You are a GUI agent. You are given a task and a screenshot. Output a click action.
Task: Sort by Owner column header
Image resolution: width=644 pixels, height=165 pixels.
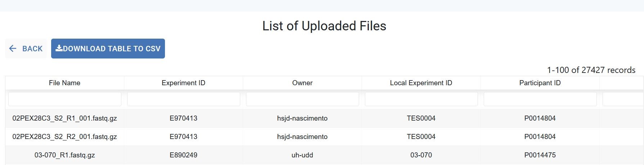[302, 83]
